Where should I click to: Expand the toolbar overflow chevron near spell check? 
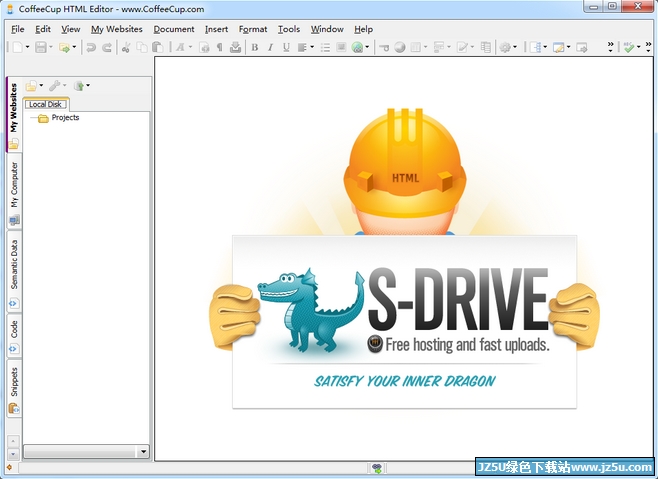point(648,47)
